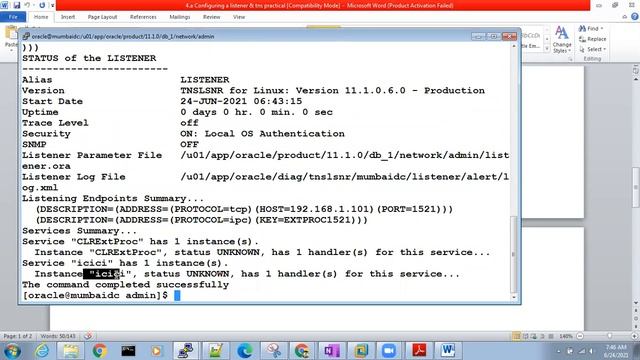The height and width of the screenshot is (360, 640).
Task: Switch to Web Layout view
Action: coord(534,336)
